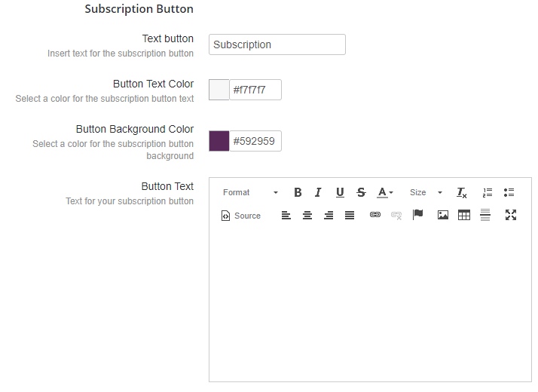The width and height of the screenshot is (538, 392).
Task: Justify the text alignment
Action: pyautogui.click(x=350, y=215)
